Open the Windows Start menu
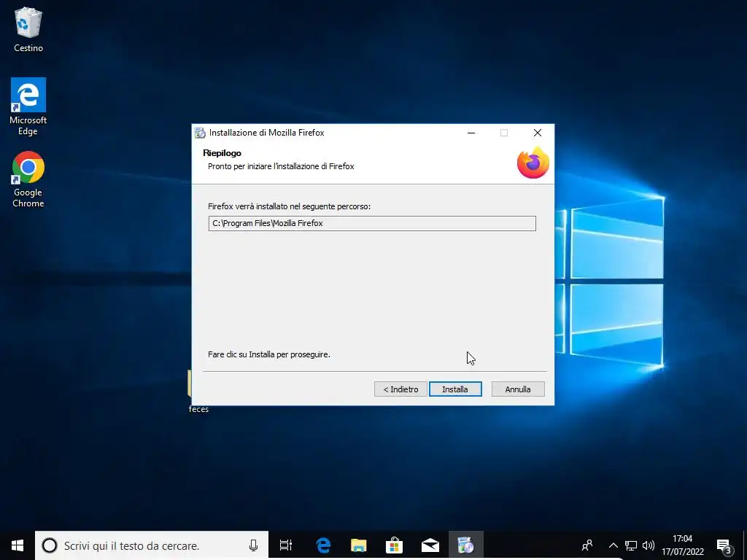Viewport: 747px width, 560px height. coord(18,545)
